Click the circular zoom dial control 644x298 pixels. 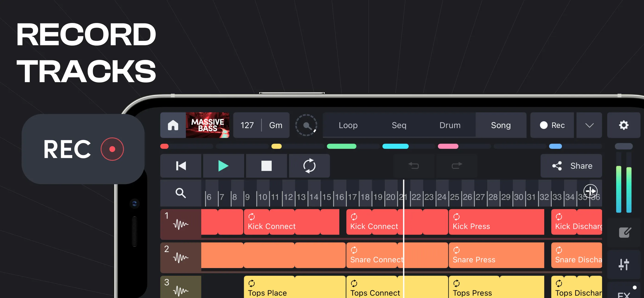tap(307, 125)
